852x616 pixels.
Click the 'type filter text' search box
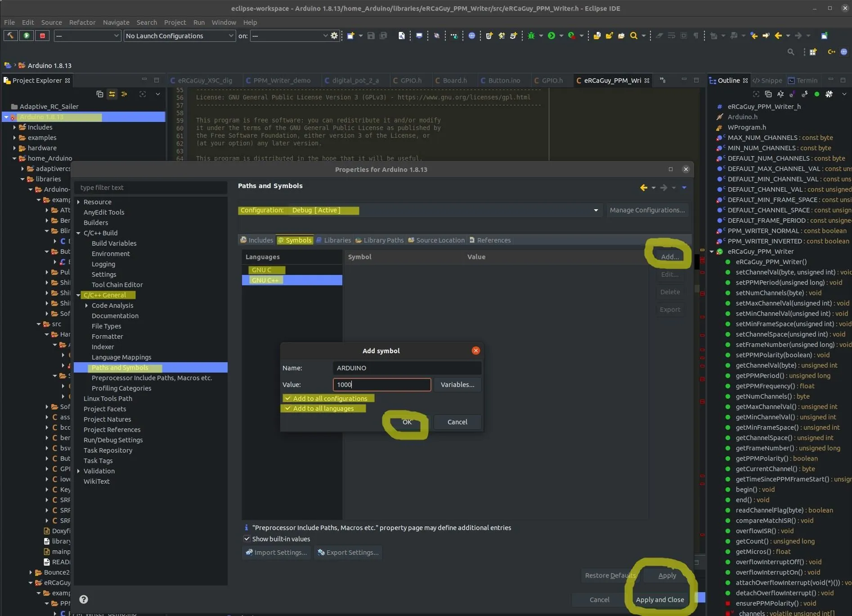click(151, 188)
